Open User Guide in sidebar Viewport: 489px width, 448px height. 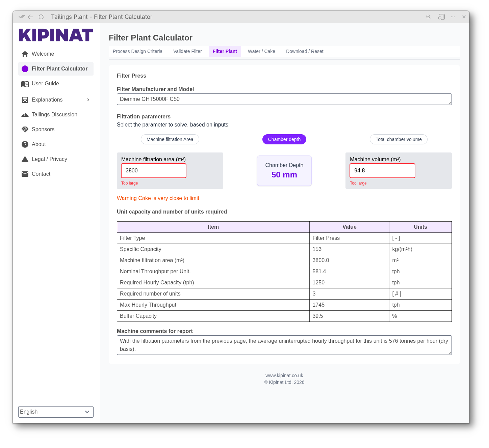click(x=56, y=84)
